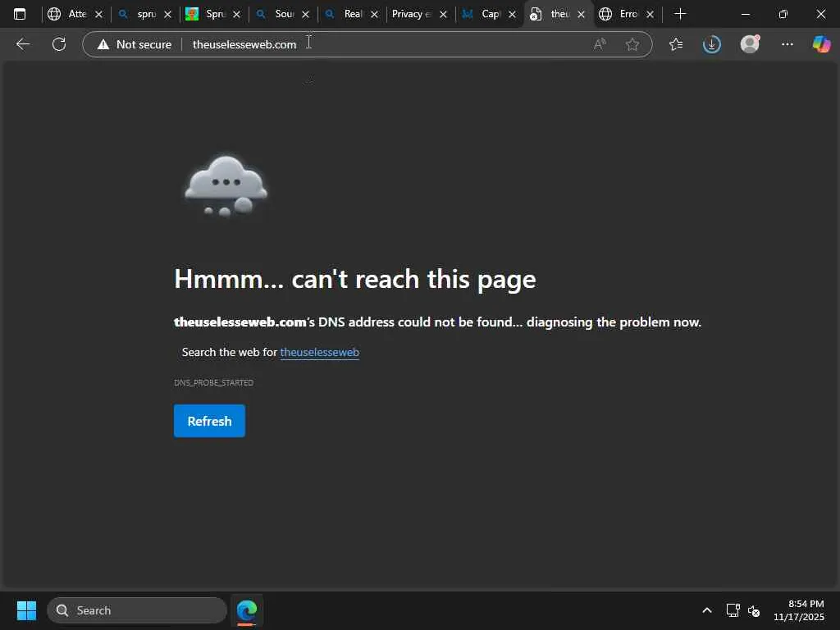
Task: Open the muted volume tray icon
Action: pos(754,610)
